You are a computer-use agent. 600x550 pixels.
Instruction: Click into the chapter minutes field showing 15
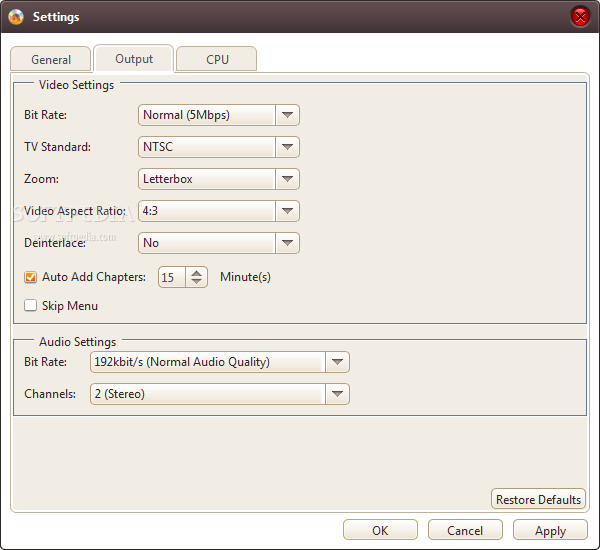[x=172, y=277]
